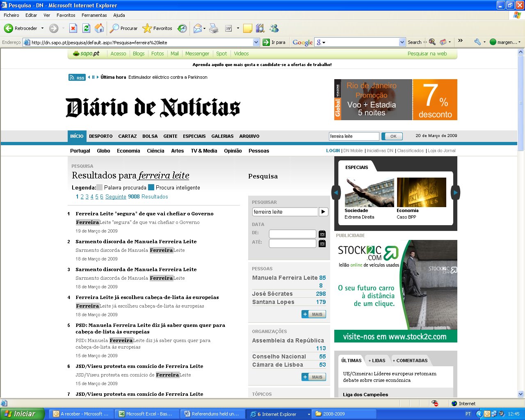The width and height of the screenshot is (525, 420).
Task: Click the pop-up blocked status bar icon
Action: [x=435, y=404]
